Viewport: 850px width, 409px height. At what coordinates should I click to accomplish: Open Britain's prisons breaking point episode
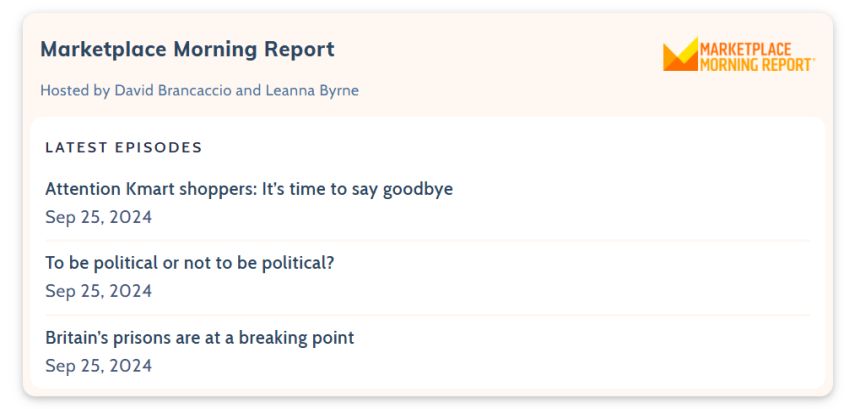[x=199, y=337]
